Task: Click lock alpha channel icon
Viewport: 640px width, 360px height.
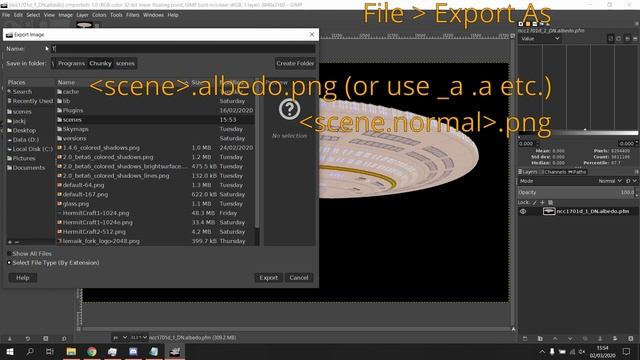Action: (x=550, y=202)
